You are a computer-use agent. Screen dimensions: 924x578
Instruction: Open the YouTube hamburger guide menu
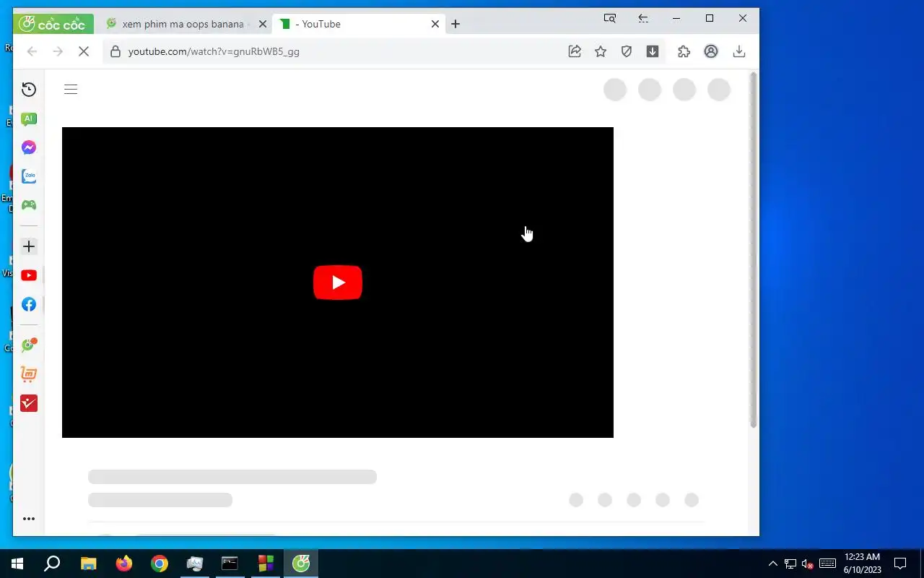pyautogui.click(x=71, y=90)
